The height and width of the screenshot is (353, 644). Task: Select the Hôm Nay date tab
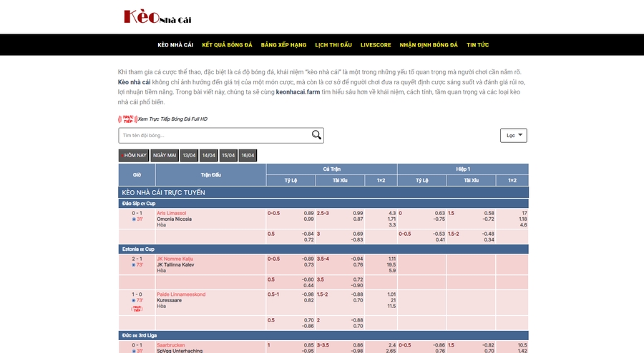[134, 155]
